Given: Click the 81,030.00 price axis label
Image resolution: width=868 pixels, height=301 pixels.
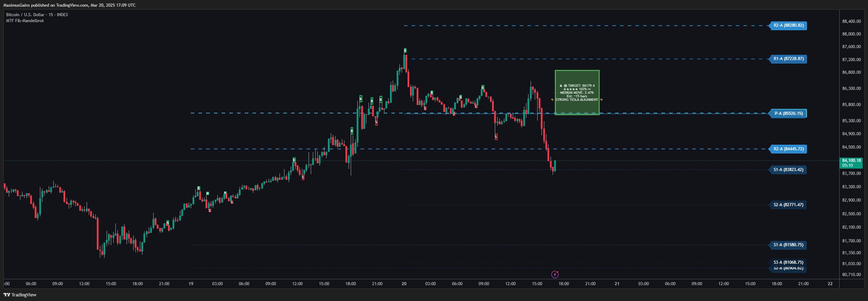Looking at the screenshot, I should point(851,264).
